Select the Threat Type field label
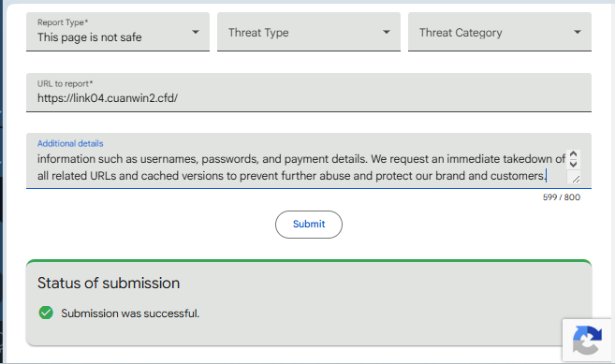The image size is (615, 364). tap(258, 33)
